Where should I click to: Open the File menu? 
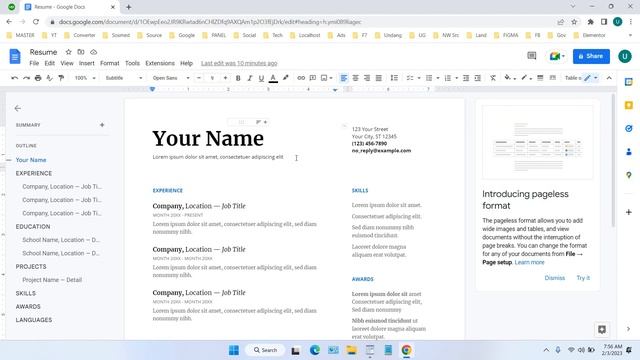[x=34, y=63]
